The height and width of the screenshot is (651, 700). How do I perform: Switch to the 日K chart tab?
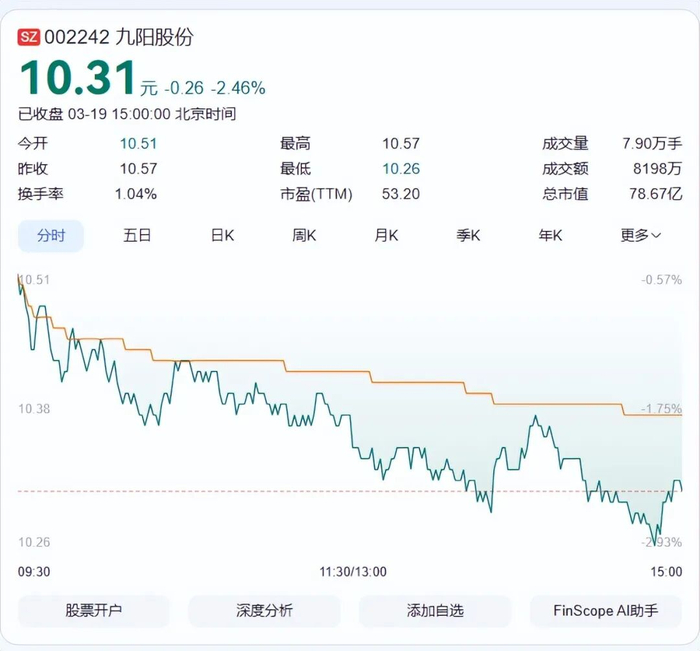[x=222, y=236]
